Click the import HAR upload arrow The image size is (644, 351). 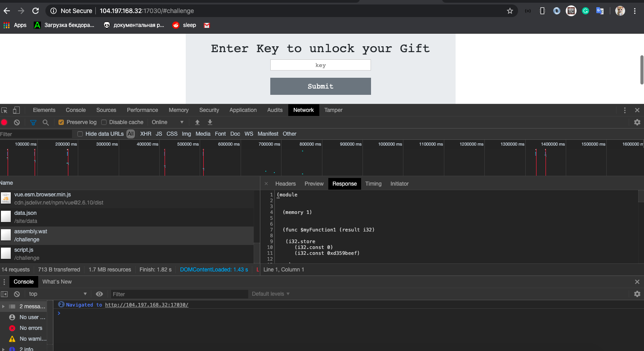(x=197, y=122)
